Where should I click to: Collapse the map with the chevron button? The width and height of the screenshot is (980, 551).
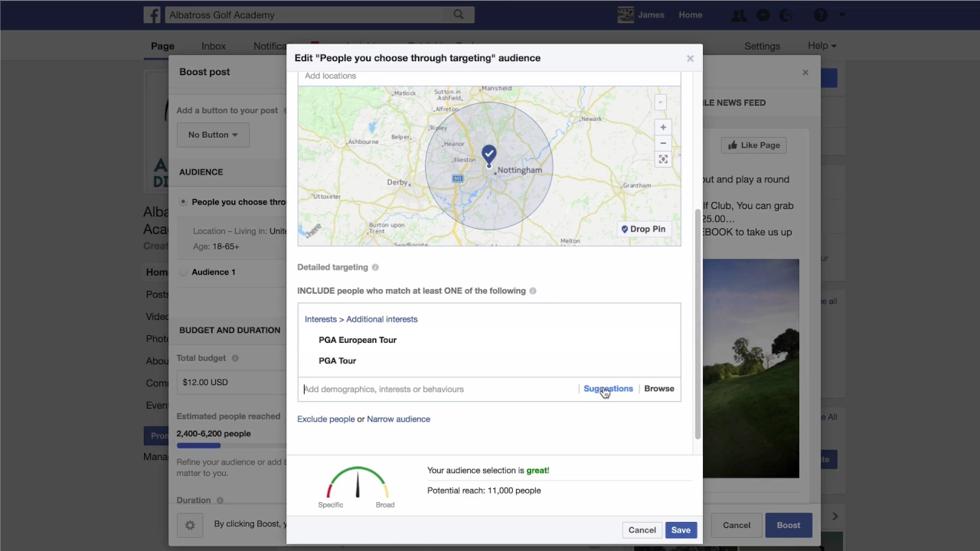coord(660,103)
